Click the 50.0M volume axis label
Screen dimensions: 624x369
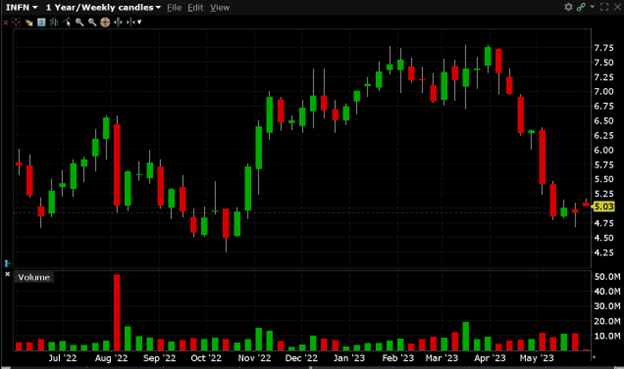[x=607, y=277]
